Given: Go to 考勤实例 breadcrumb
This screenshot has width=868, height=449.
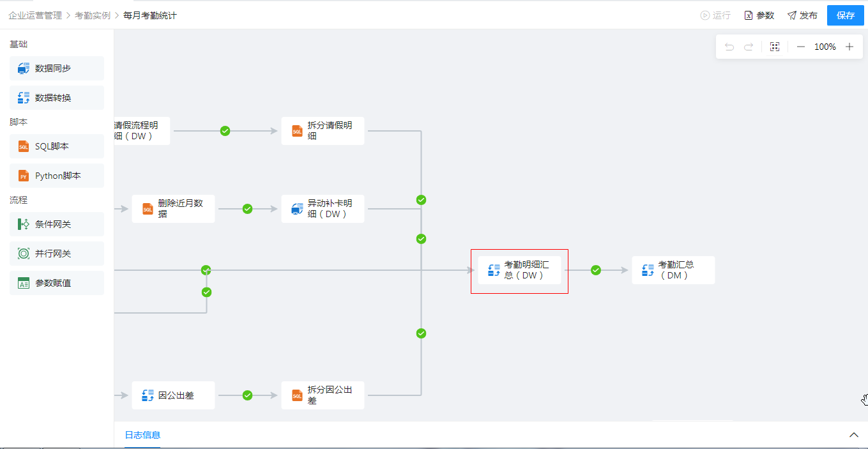Looking at the screenshot, I should [93, 15].
